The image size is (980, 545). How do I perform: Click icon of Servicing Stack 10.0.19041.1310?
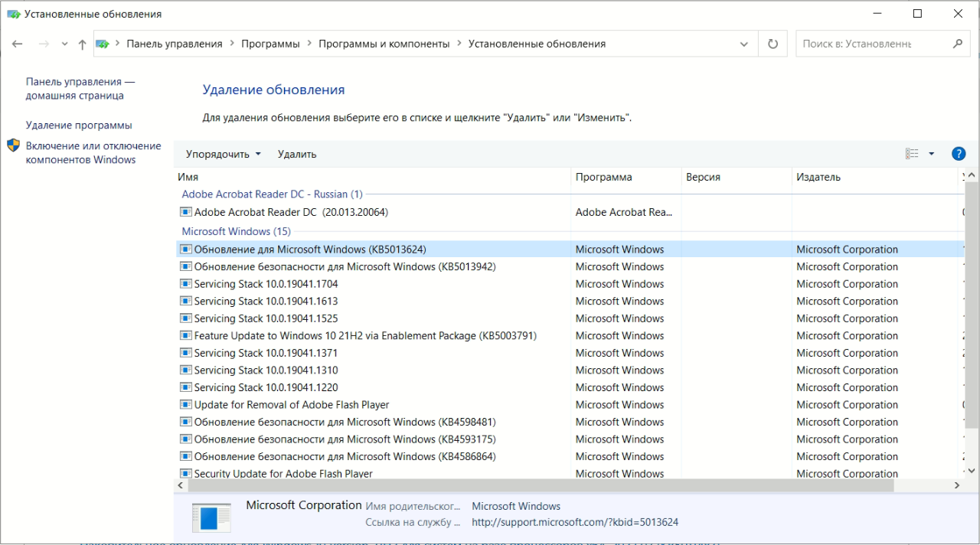(x=185, y=370)
